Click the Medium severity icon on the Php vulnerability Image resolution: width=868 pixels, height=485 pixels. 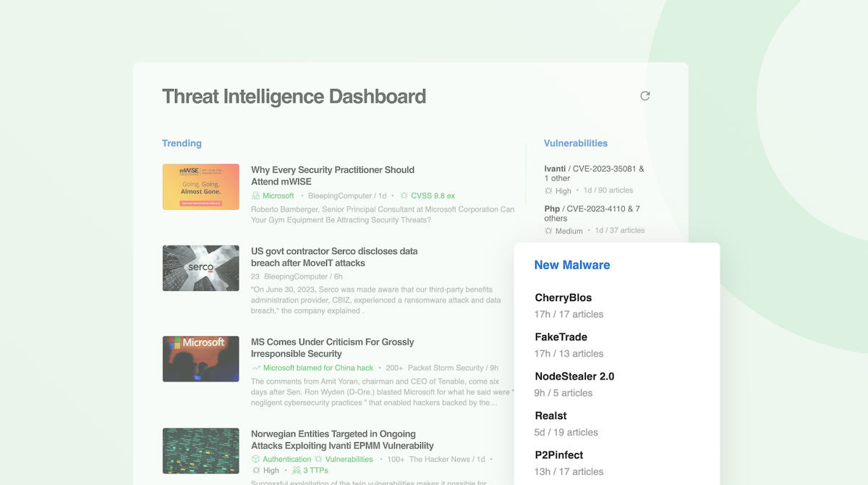pyautogui.click(x=548, y=230)
